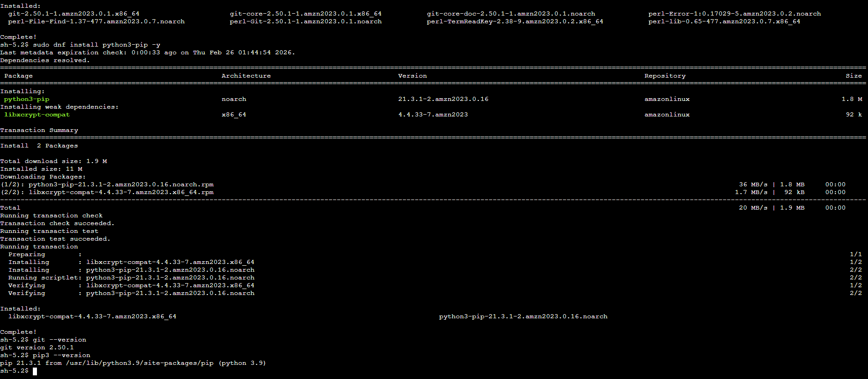Screen dimensions: 868x379
Task: Select git-2.50.1-1.amzn2023.0.1.x86_64 in the installed list
Action: pyautogui.click(x=74, y=14)
